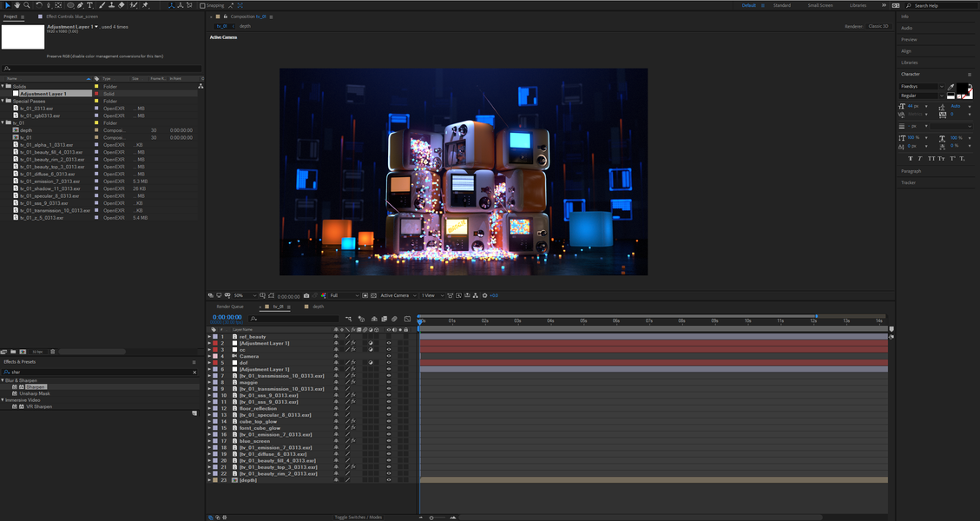Delete selected item with project trash icon
The height and width of the screenshot is (521, 980).
click(53, 352)
